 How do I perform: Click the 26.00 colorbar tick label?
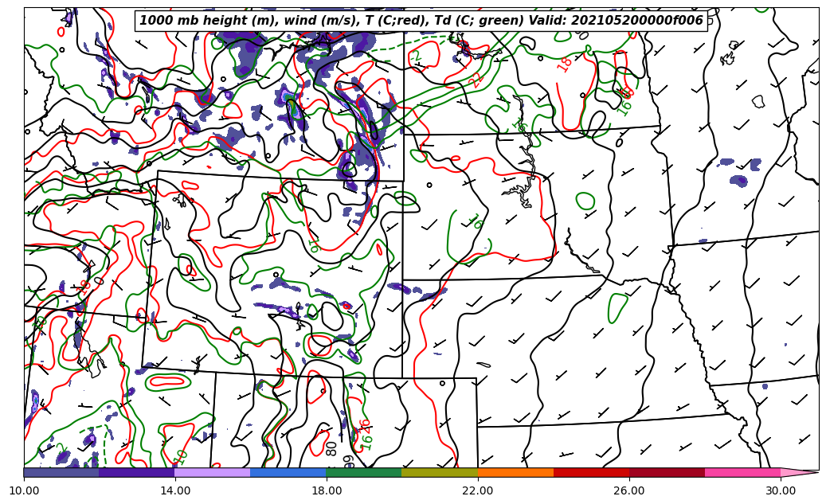point(629,491)
